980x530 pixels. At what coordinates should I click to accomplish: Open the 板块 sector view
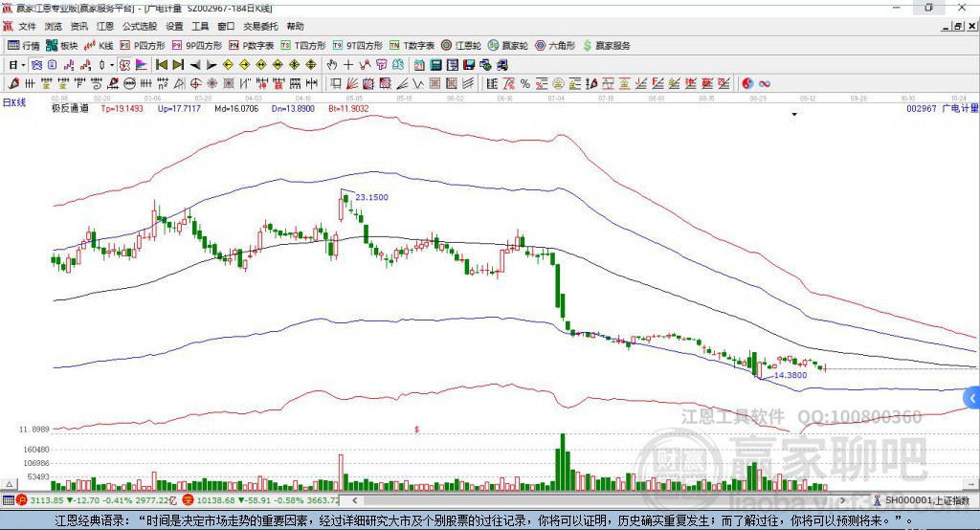[61, 46]
